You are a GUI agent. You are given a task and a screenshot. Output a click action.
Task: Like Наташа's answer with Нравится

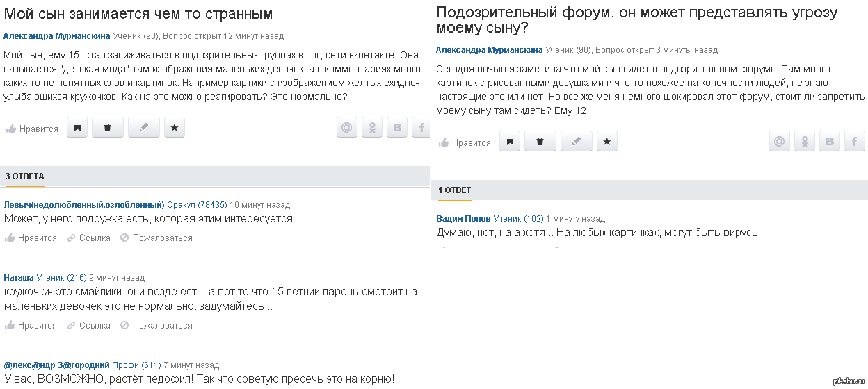[31, 325]
